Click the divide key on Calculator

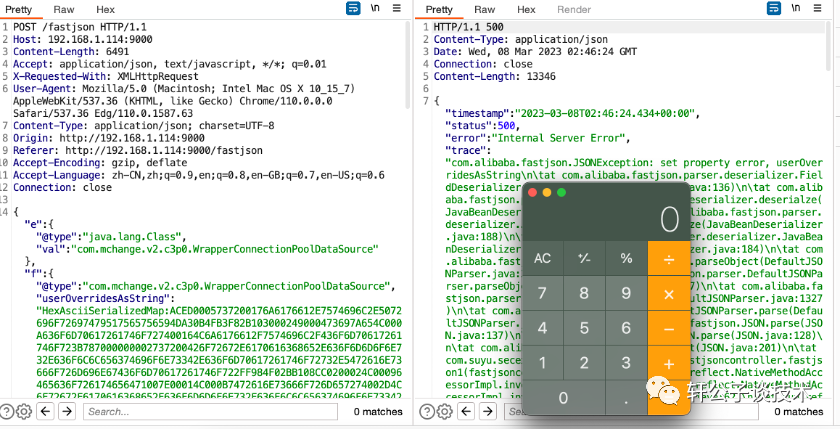(x=669, y=259)
